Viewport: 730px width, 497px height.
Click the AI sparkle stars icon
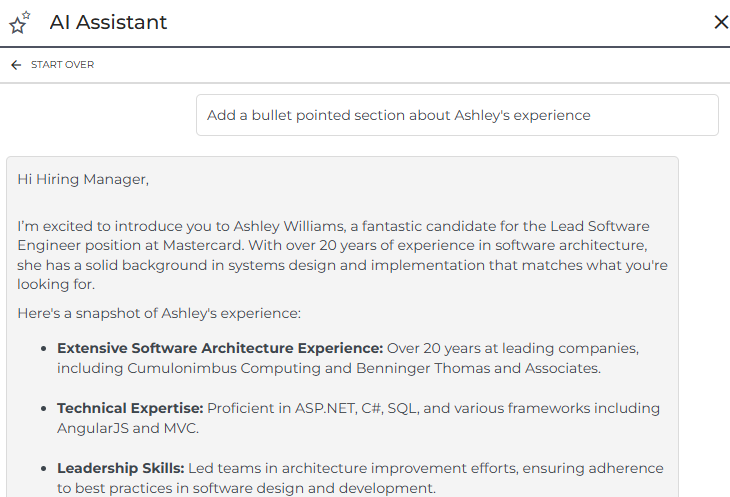pyautogui.click(x=19, y=22)
